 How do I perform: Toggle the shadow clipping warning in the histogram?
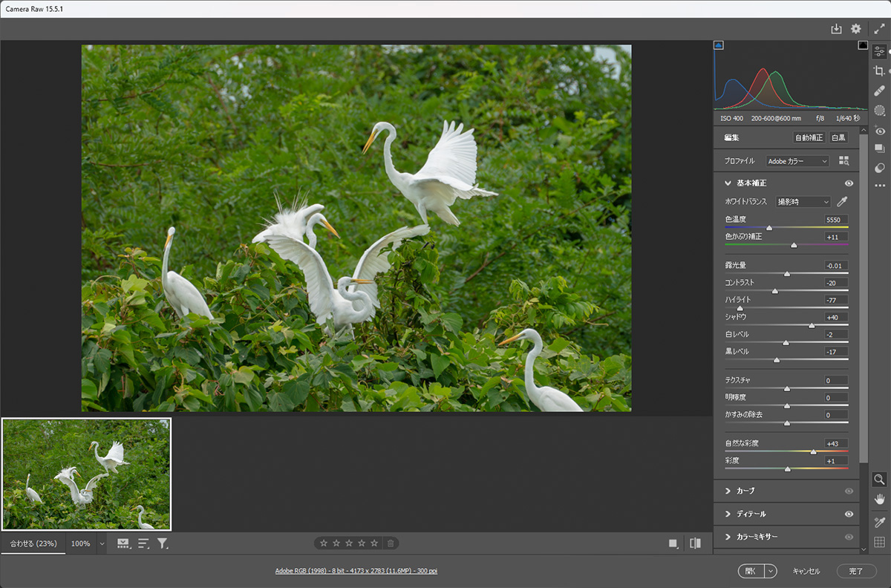[x=719, y=45]
